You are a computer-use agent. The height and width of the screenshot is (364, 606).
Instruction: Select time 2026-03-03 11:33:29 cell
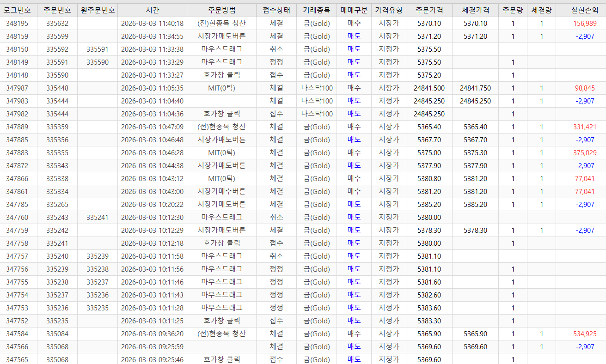(x=152, y=62)
